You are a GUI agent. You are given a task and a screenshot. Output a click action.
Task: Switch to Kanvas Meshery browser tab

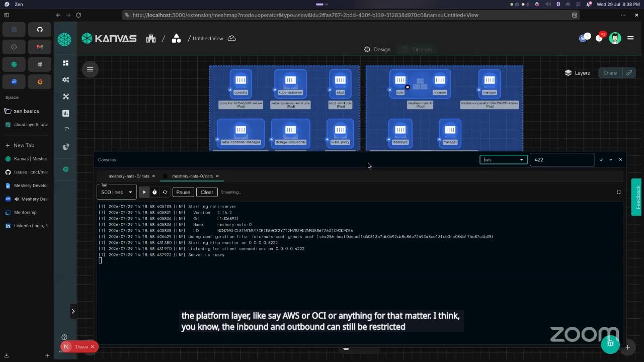(26, 159)
